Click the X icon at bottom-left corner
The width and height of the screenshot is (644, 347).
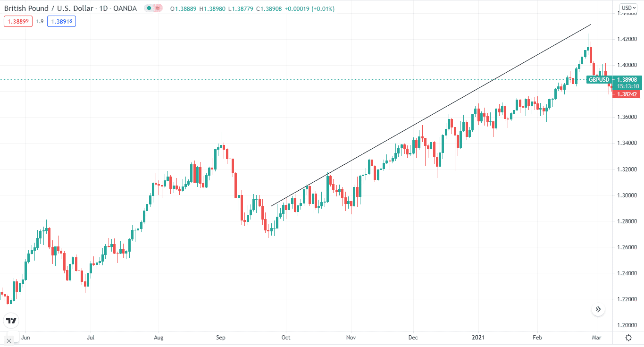[x=9, y=340]
